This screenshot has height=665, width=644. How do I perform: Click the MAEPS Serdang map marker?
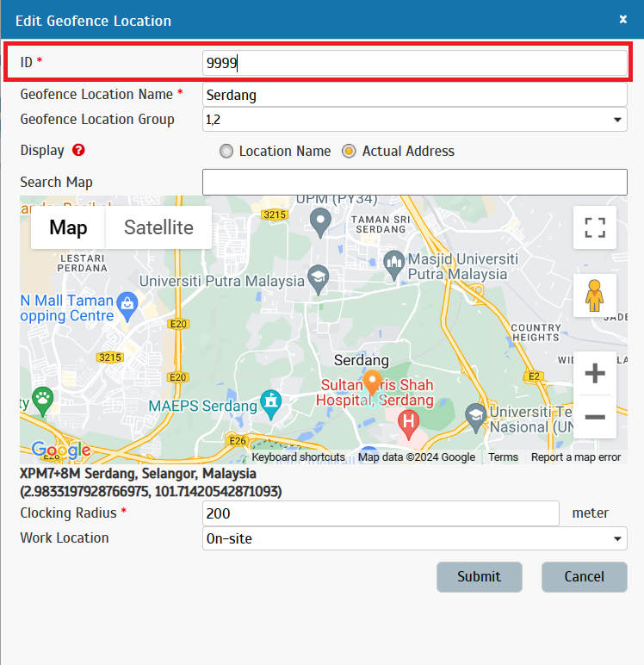272,402
